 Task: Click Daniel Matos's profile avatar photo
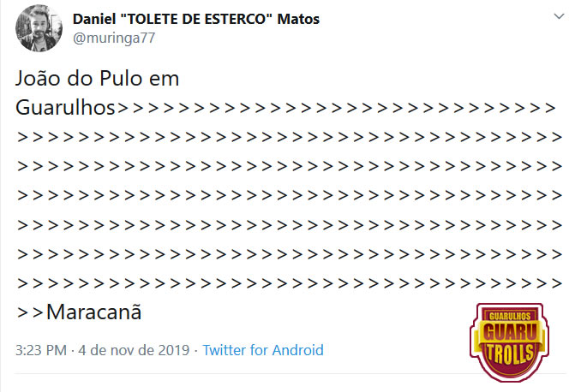coord(39,28)
